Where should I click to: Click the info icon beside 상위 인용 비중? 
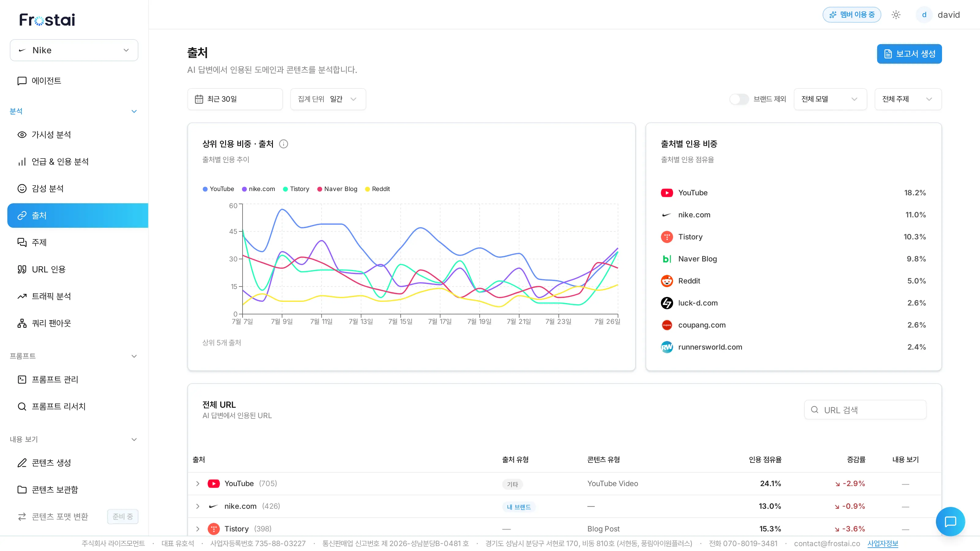click(x=283, y=144)
